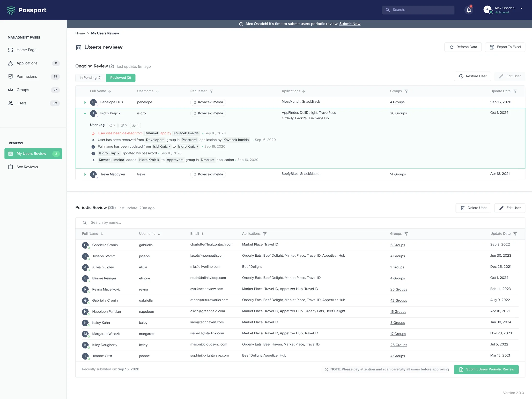Sort Ongoing Review by Username arrow
The width and height of the screenshot is (532, 399).
pyautogui.click(x=157, y=91)
